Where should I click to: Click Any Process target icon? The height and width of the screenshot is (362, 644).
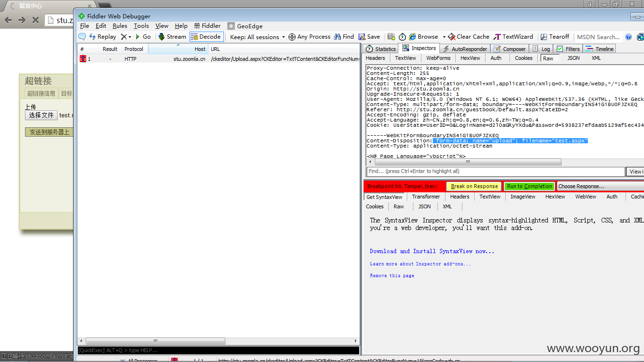click(292, 37)
